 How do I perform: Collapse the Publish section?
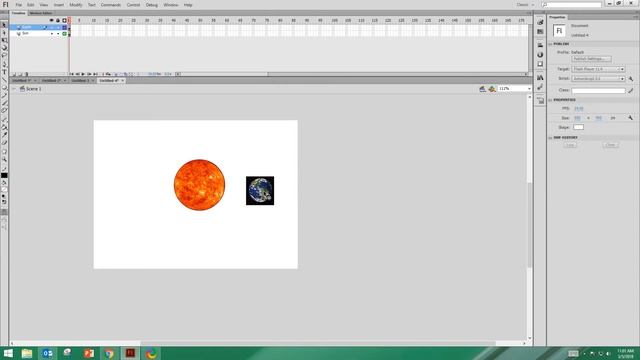coord(550,44)
